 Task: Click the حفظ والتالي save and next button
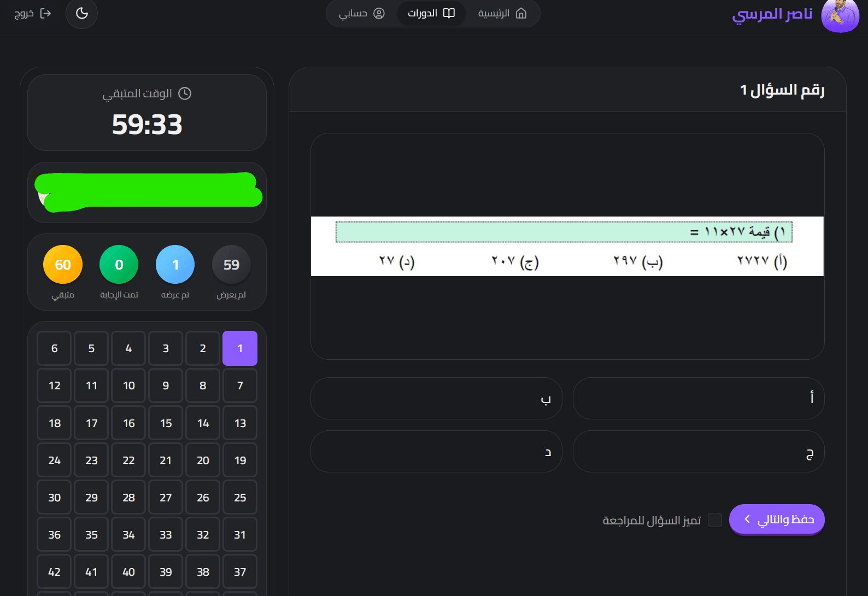(x=776, y=519)
